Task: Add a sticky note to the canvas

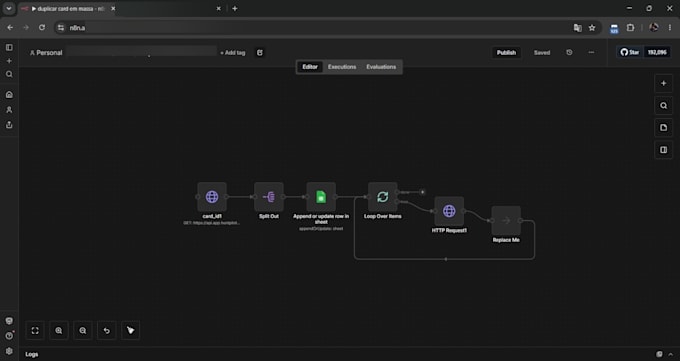Action: click(x=664, y=128)
